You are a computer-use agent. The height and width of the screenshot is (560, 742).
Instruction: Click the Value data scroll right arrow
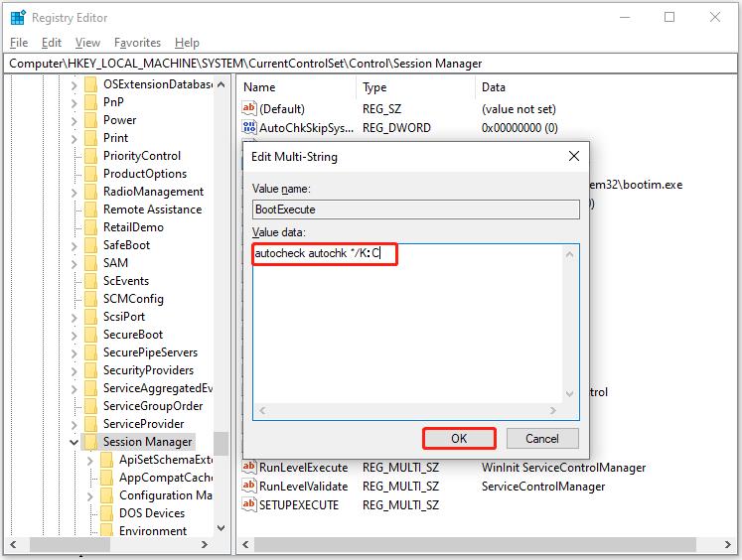click(552, 410)
